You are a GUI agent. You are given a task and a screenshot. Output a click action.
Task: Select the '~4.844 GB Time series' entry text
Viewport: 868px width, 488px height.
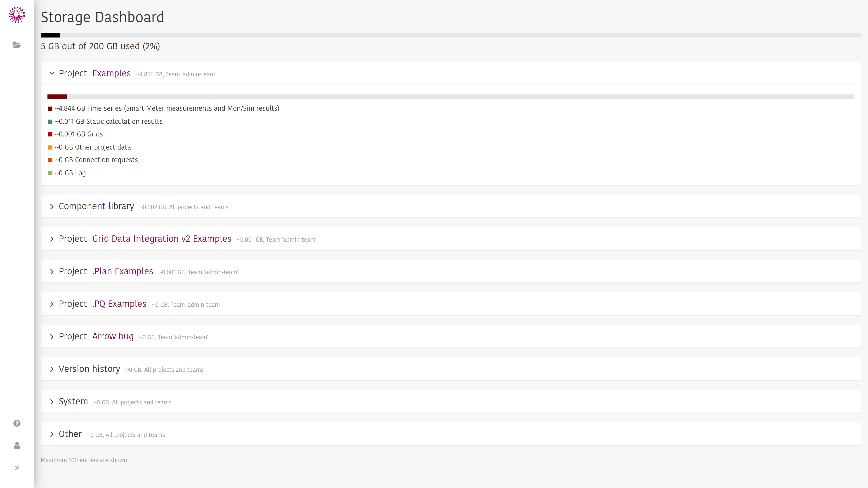[x=167, y=108]
